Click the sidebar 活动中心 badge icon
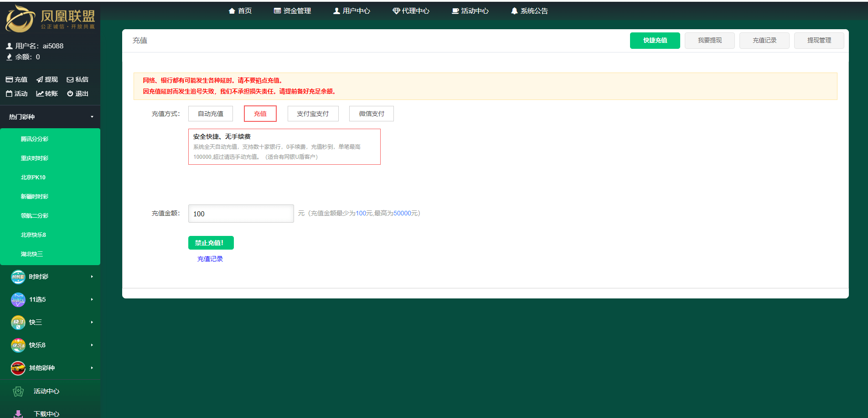The width and height of the screenshot is (868, 418). (18, 391)
